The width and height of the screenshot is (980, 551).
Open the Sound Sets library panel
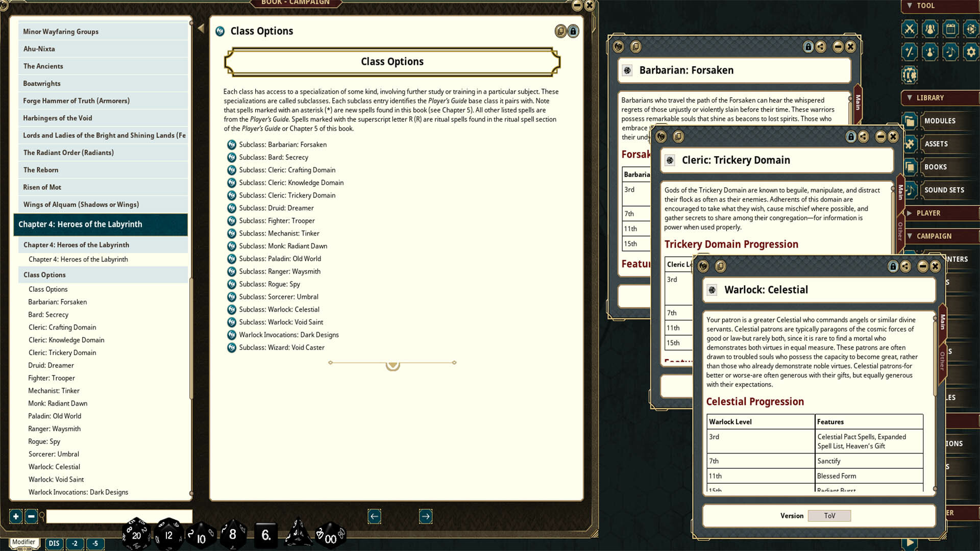(944, 190)
